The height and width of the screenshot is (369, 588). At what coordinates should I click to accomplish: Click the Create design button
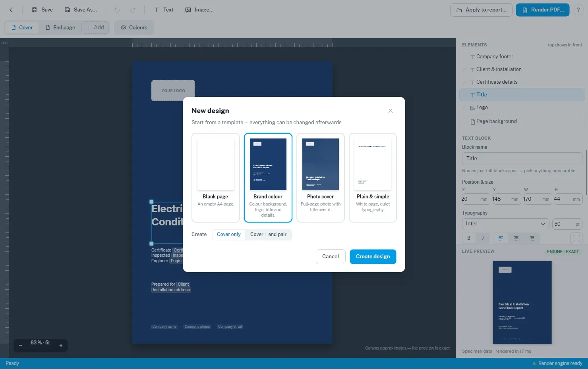point(373,257)
